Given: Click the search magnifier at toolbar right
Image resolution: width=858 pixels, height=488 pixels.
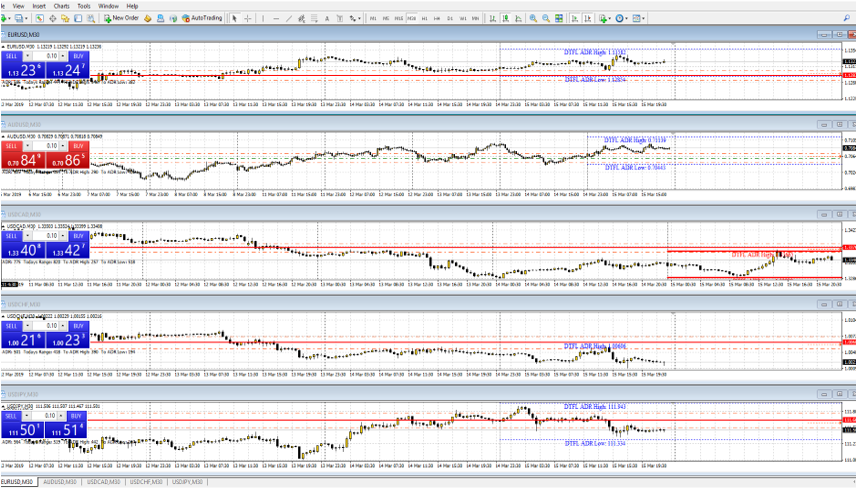Looking at the screenshot, I should click(847, 18).
